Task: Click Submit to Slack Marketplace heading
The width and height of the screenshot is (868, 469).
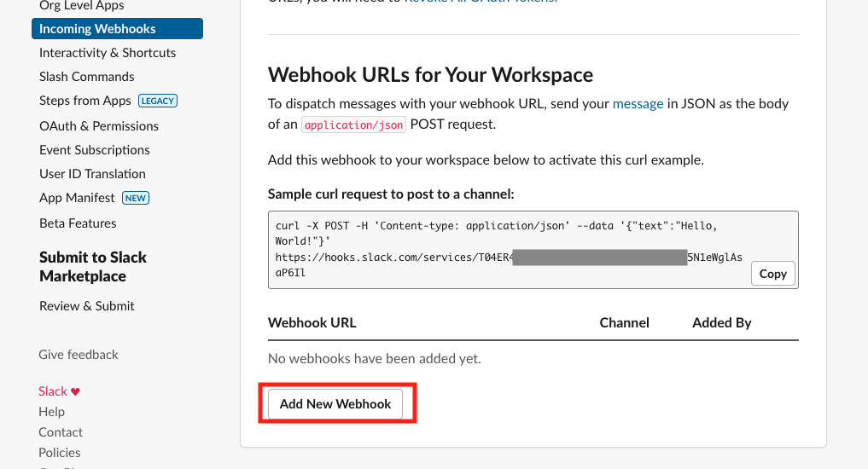Action: [x=93, y=267]
